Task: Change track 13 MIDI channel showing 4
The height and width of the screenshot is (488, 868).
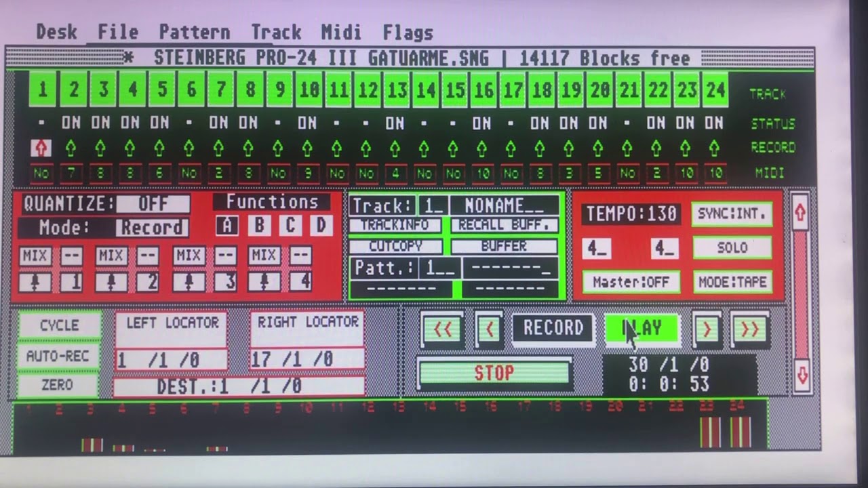Action: 395,174
